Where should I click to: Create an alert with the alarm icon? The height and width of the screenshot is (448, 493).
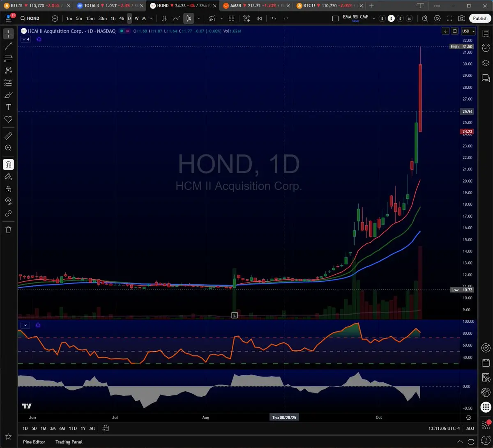[246, 18]
